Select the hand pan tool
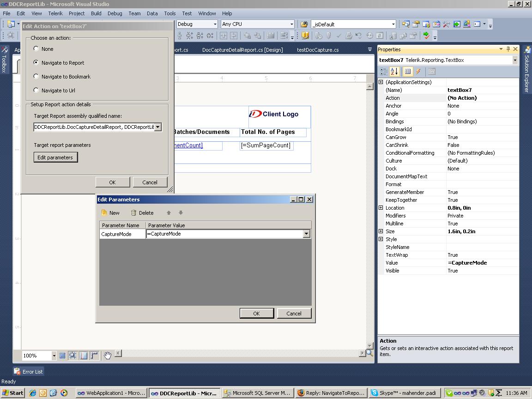The height and width of the screenshot is (399, 532). coord(108,356)
